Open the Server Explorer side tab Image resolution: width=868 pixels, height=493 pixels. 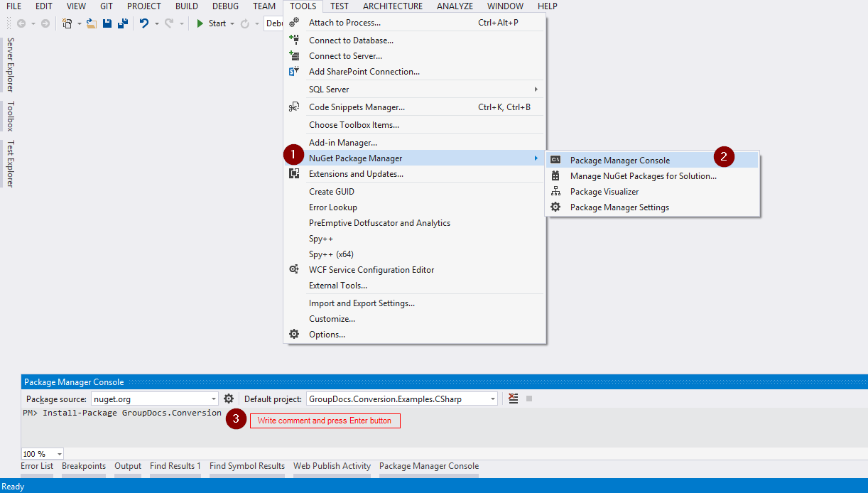click(x=10, y=65)
